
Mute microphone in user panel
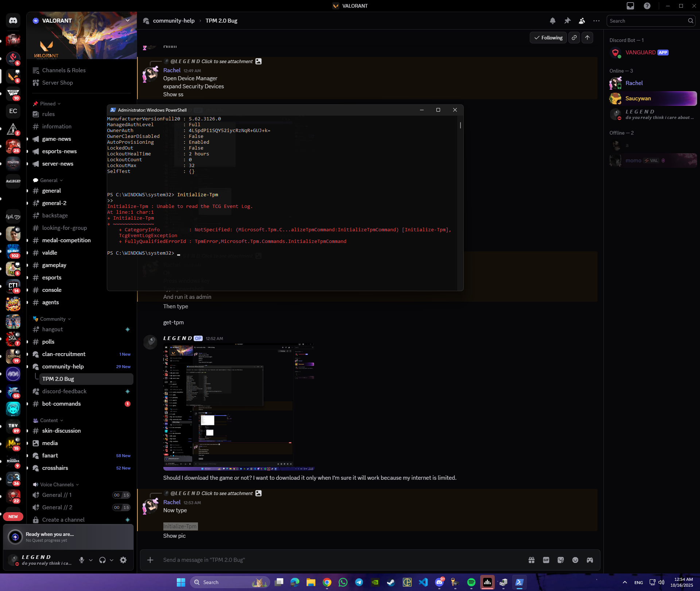(x=82, y=560)
